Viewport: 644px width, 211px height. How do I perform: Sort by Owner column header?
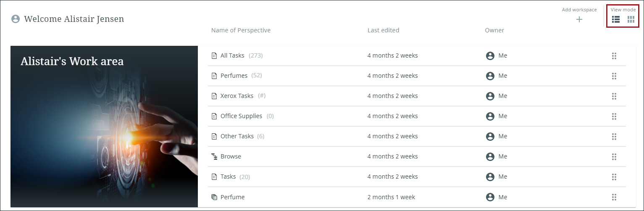pyautogui.click(x=494, y=30)
